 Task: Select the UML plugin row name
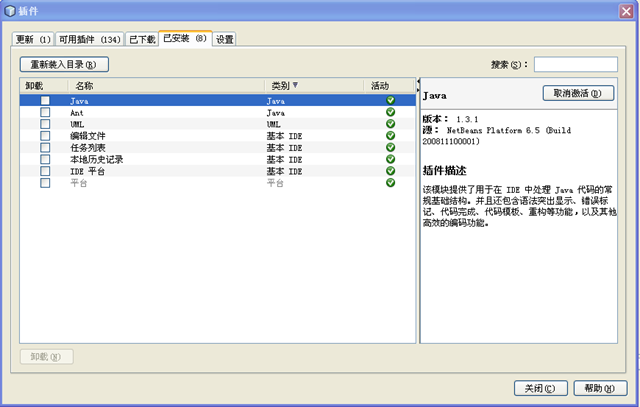point(77,124)
